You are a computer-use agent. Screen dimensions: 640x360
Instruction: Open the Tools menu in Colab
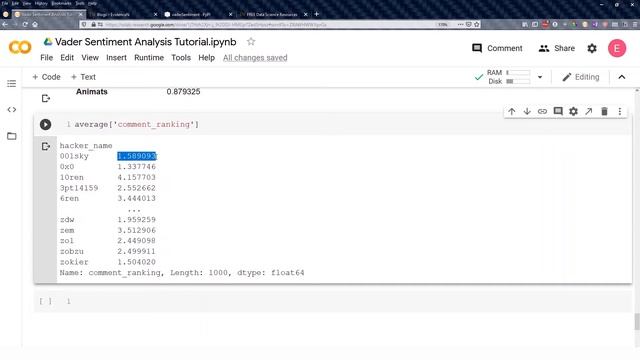(x=181, y=58)
